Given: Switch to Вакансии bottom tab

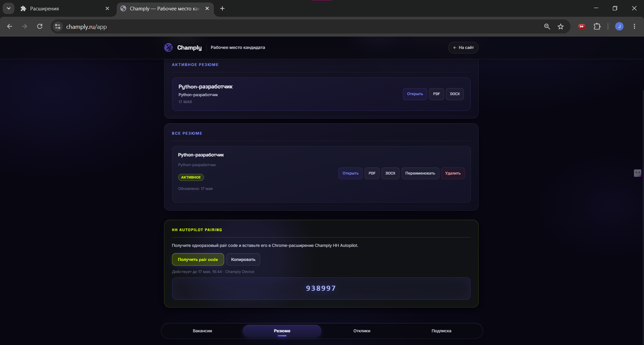Looking at the screenshot, I should pyautogui.click(x=202, y=331).
